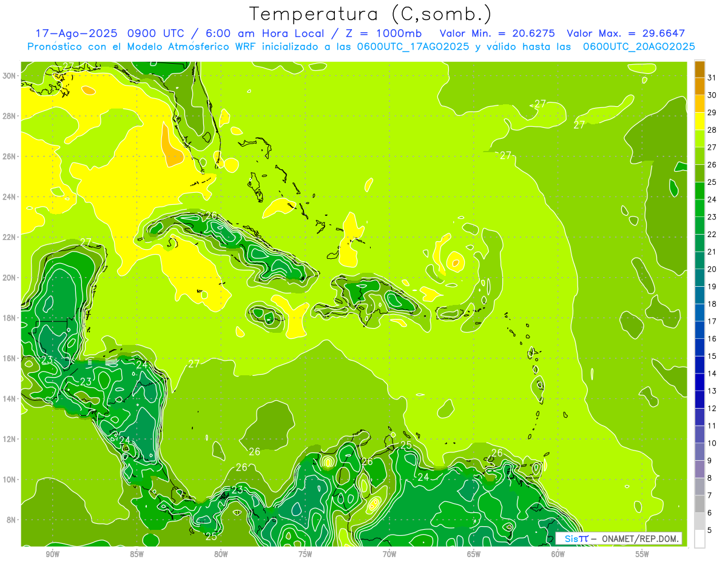
Task: Click the 'Valor Min. = 20.6275' value
Action: (498, 33)
